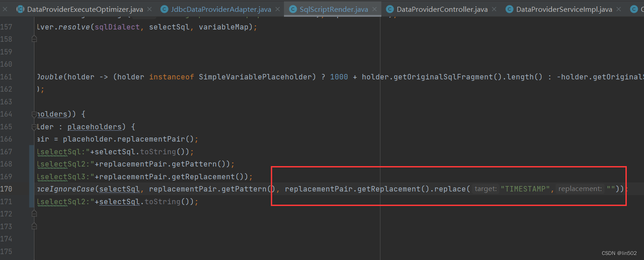This screenshot has width=644, height=260.
Task: Click the class icon on JdbcDataProviderAdapter.java tab
Action: (x=164, y=9)
